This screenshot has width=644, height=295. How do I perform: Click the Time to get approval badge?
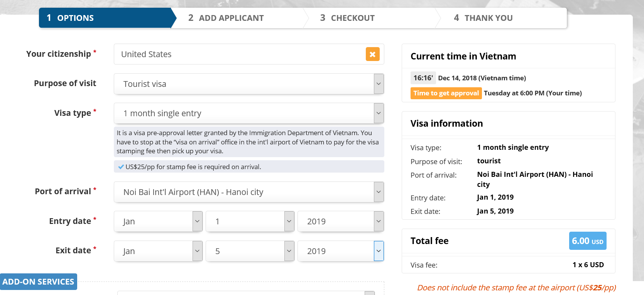[x=446, y=93]
